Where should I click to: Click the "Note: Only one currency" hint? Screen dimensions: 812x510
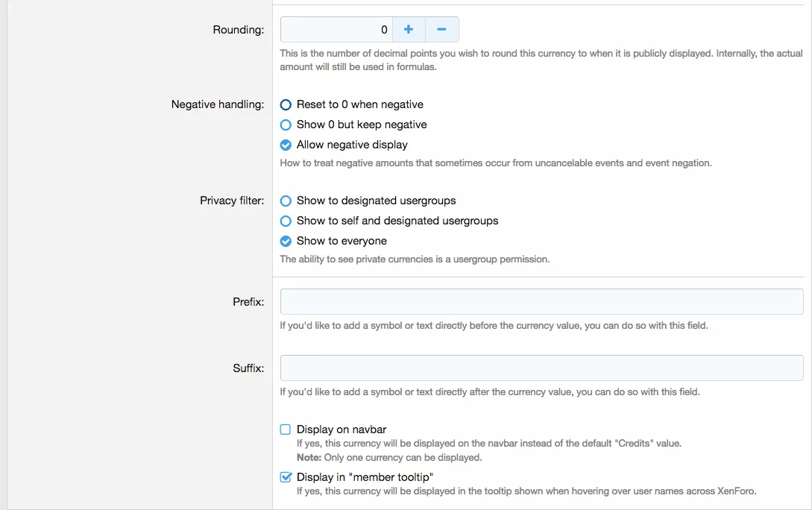click(389, 457)
